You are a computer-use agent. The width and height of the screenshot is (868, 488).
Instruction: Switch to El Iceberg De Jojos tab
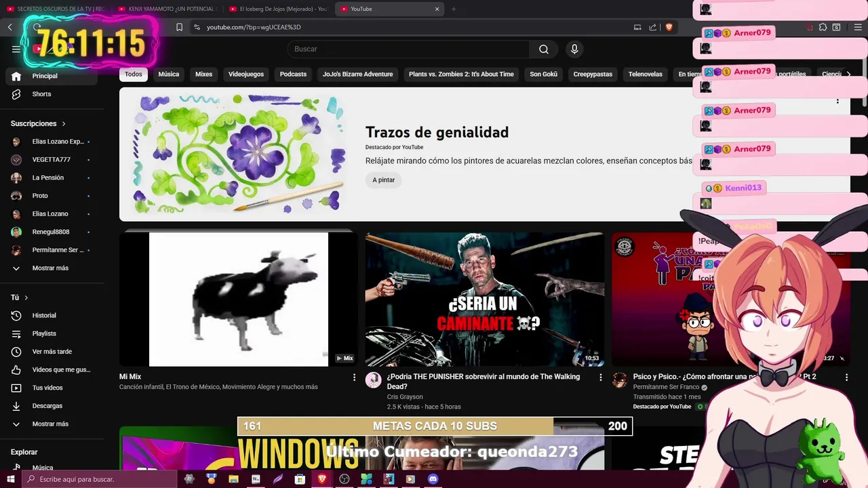point(278,9)
